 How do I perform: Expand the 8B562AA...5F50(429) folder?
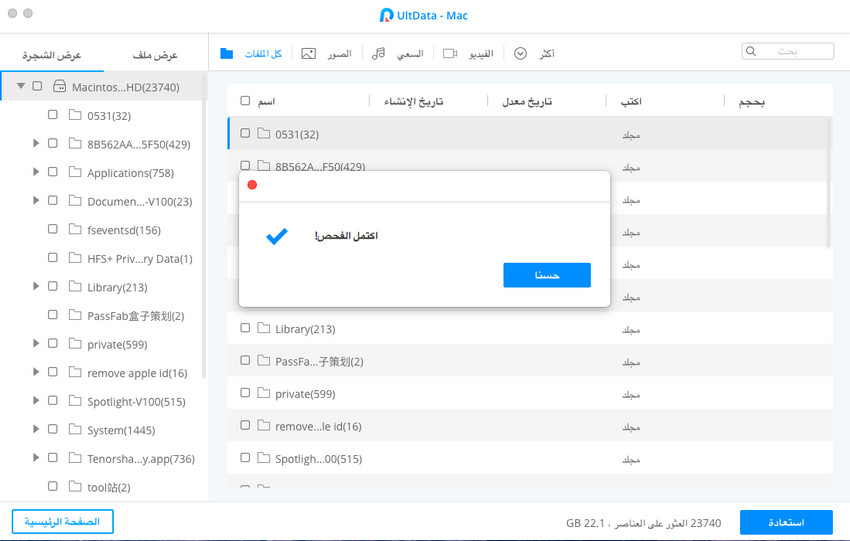[36, 143]
